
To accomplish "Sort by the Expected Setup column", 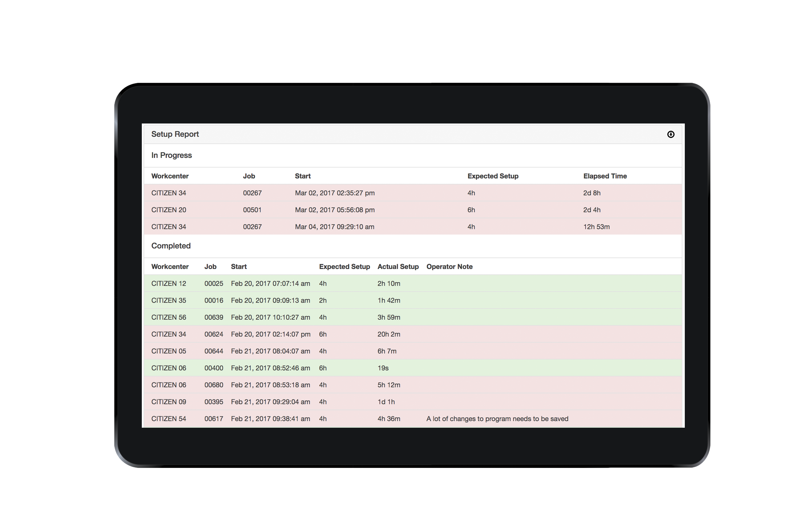I will (x=493, y=176).
